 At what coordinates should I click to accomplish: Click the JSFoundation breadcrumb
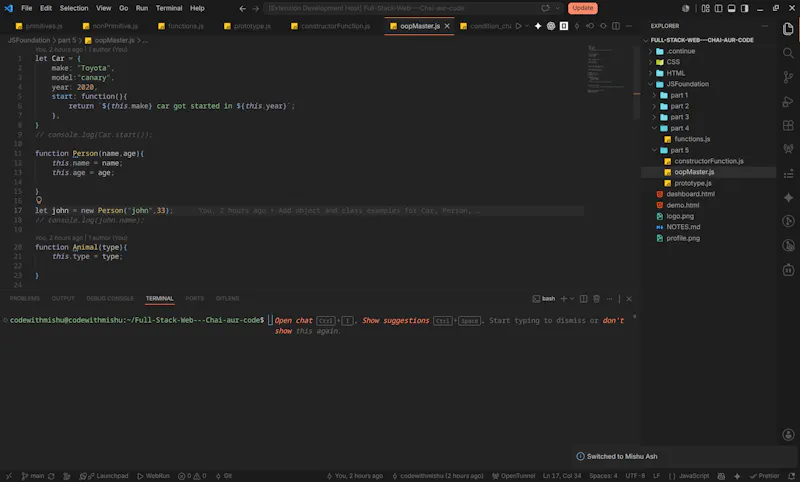point(29,40)
